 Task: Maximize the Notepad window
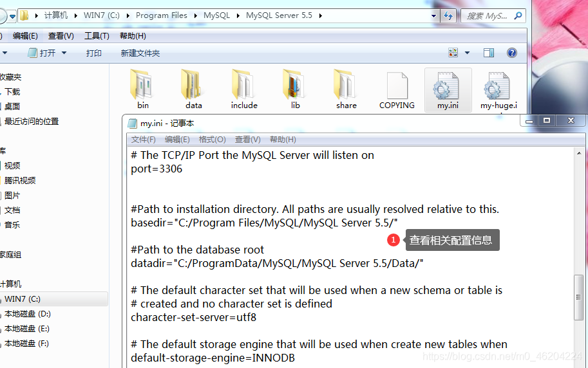(547, 120)
